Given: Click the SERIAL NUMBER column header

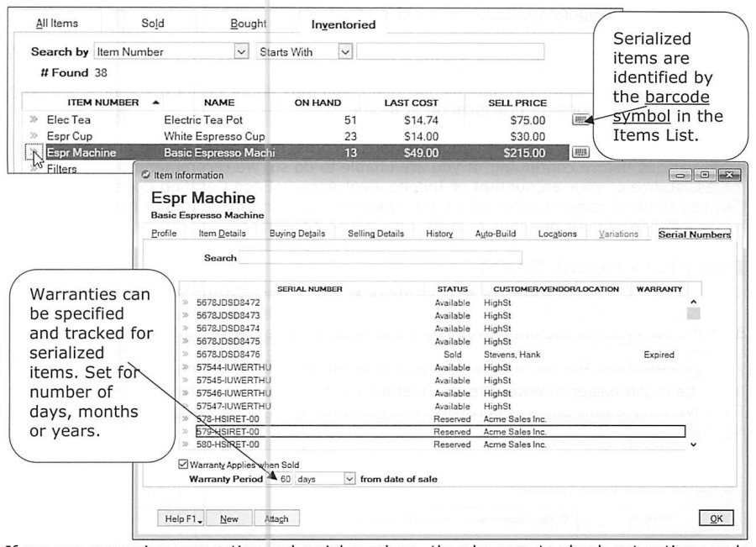Looking at the screenshot, I should [309, 289].
